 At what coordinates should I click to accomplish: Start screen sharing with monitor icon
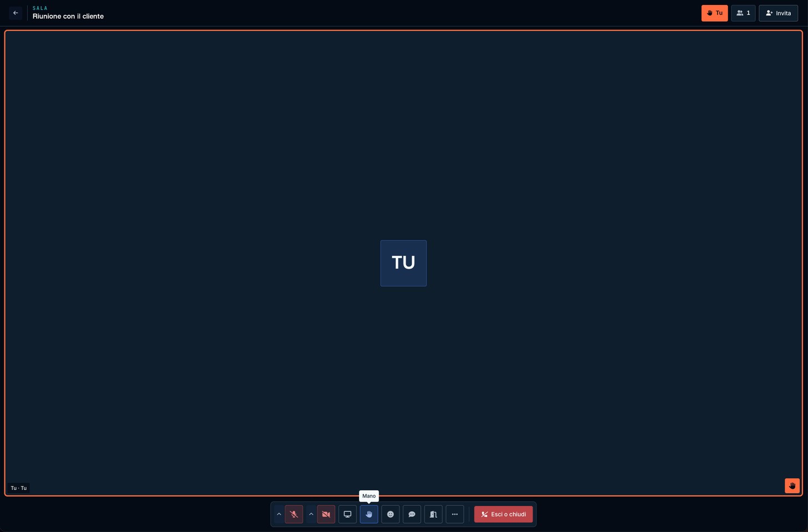[x=347, y=514]
